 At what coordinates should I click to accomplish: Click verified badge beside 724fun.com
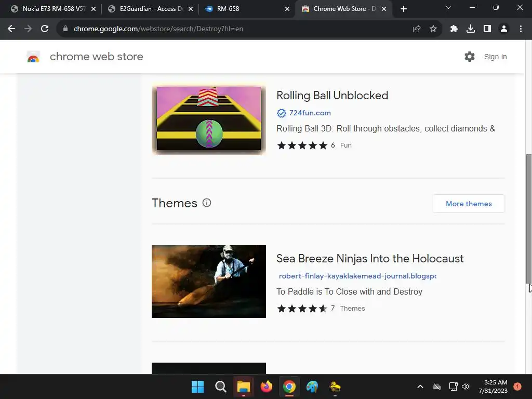pos(281,113)
